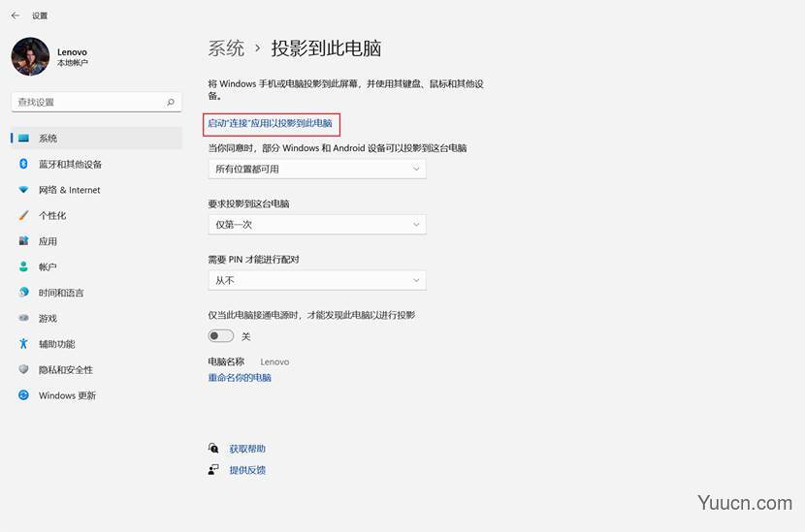This screenshot has width=805, height=532.
Task: Open Windows 更新 sync icon
Action: (x=23, y=395)
